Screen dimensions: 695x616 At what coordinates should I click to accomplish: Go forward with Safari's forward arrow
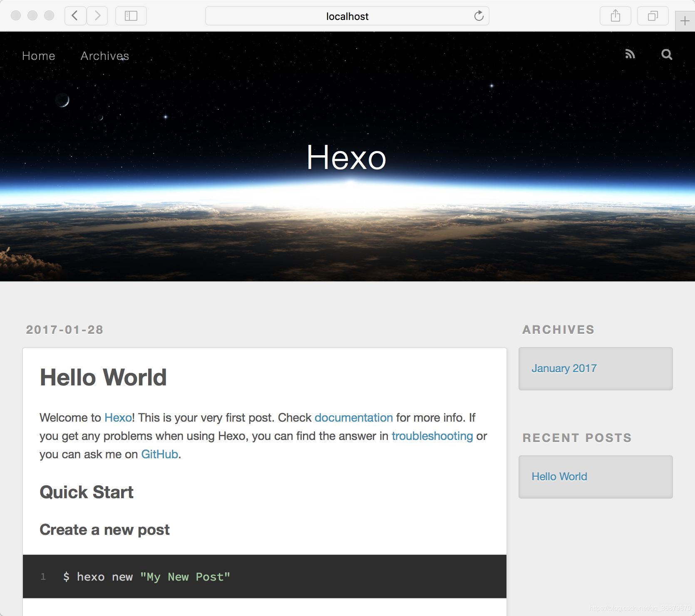coord(97,16)
